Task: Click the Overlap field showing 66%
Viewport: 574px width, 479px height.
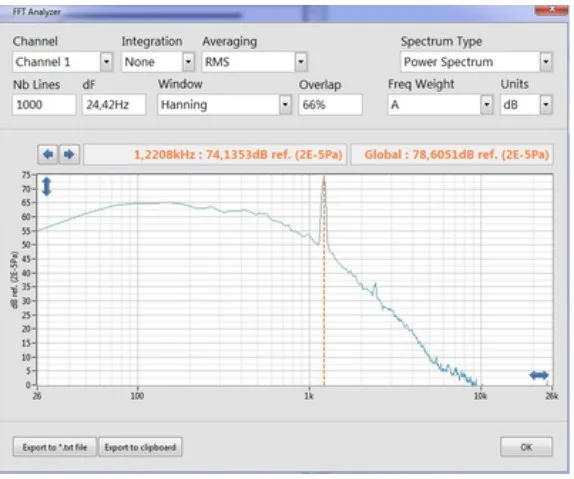Action: pyautogui.click(x=330, y=105)
